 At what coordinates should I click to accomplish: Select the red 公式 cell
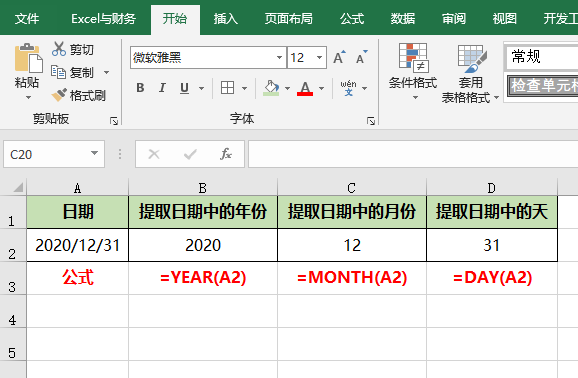click(x=77, y=278)
